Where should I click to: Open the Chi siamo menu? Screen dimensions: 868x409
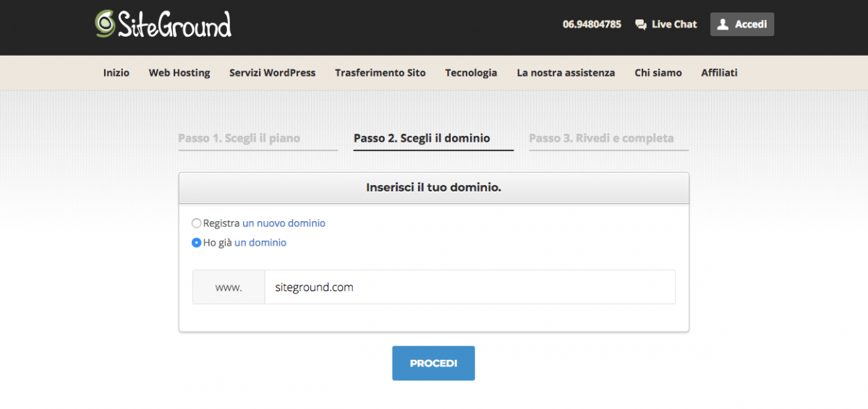658,72
